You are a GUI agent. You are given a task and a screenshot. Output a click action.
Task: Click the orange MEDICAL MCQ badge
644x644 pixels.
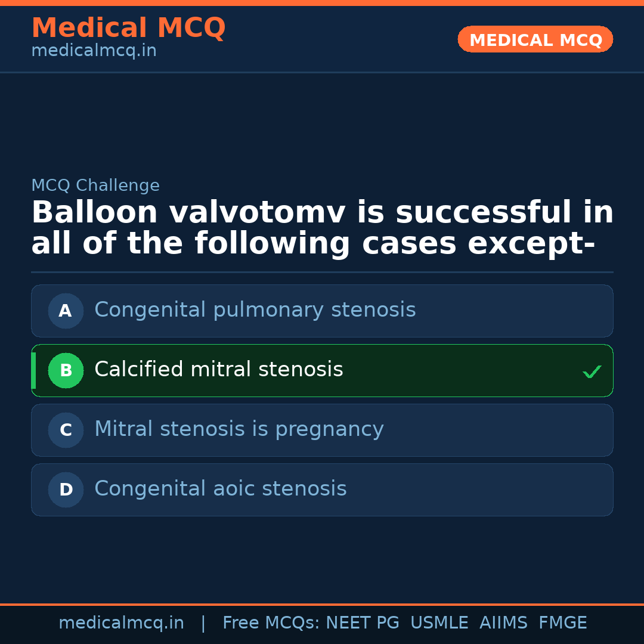pyautogui.click(x=535, y=40)
